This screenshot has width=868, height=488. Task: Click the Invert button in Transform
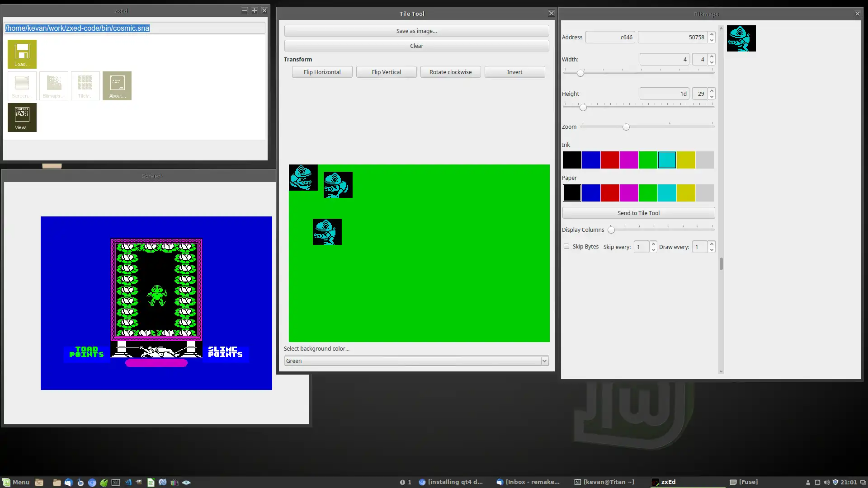coord(514,71)
